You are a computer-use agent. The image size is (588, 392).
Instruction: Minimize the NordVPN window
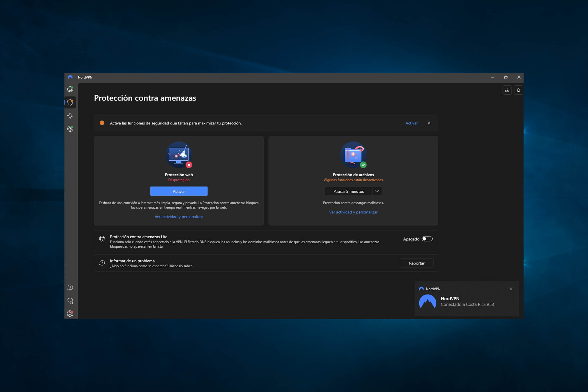click(493, 77)
